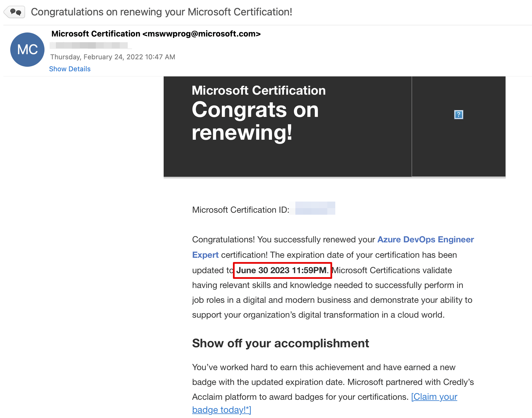Click the Microsoft Certification ID label
Screen dimensions: 532x418
click(x=241, y=210)
